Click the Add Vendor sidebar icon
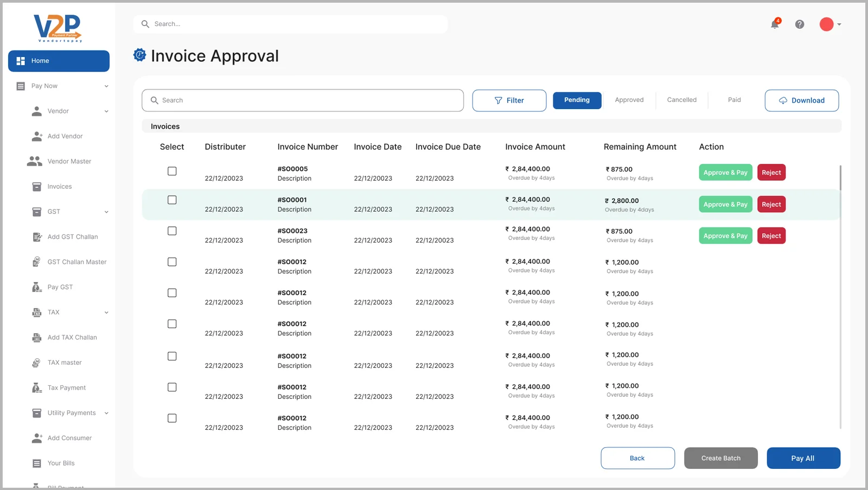Viewport: 868px width, 490px height. (x=37, y=136)
